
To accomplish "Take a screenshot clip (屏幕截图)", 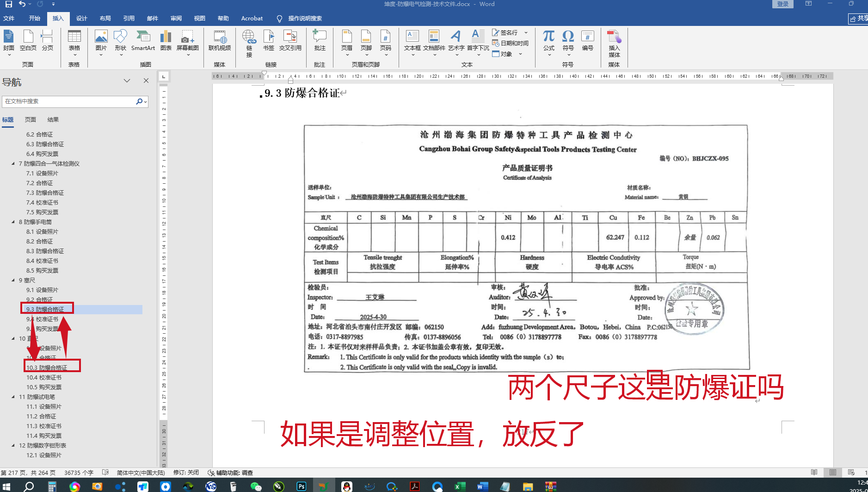I will pyautogui.click(x=188, y=43).
